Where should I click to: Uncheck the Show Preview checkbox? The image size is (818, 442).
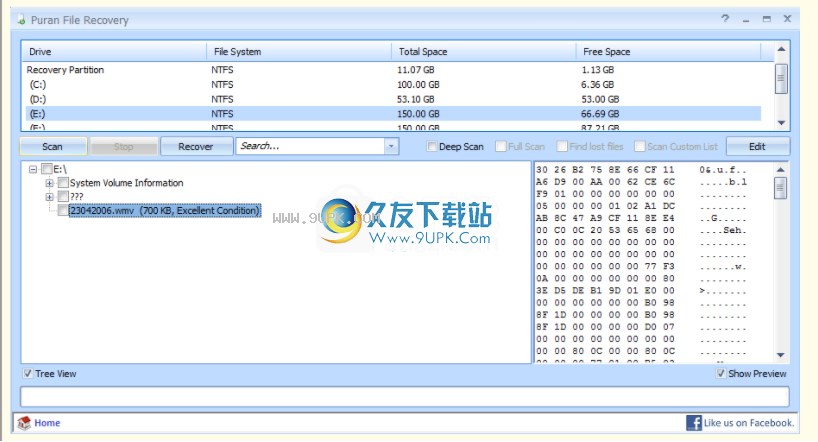pyautogui.click(x=721, y=374)
